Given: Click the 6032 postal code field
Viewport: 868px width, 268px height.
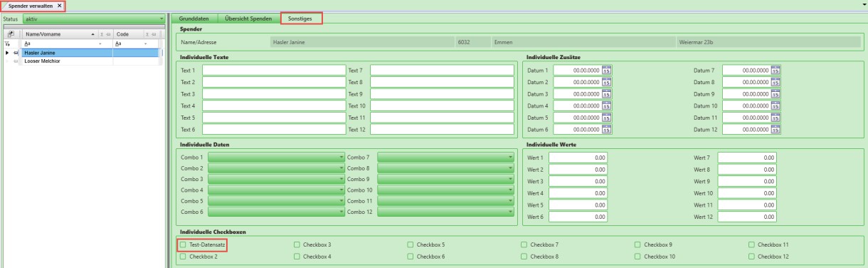Looking at the screenshot, I should 473,43.
